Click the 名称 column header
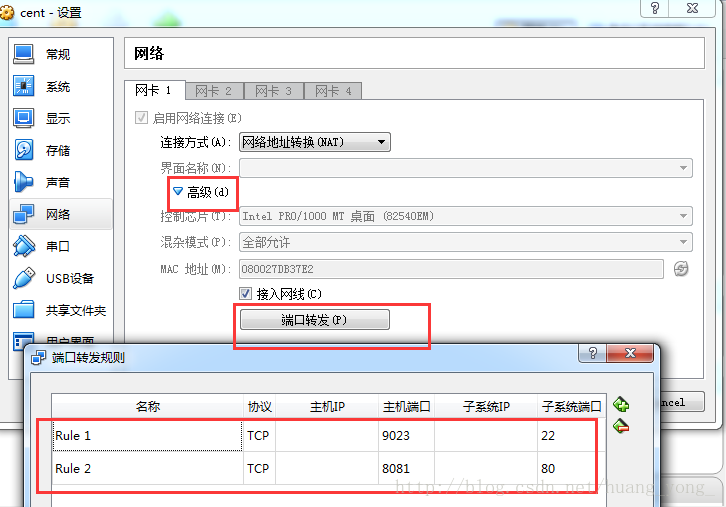This screenshot has width=726, height=507. click(x=148, y=407)
